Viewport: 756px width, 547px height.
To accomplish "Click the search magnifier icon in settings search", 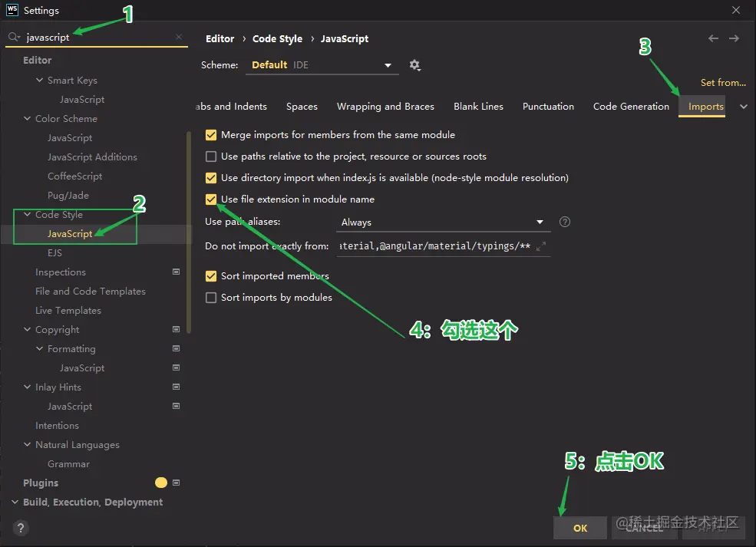I will coord(14,37).
